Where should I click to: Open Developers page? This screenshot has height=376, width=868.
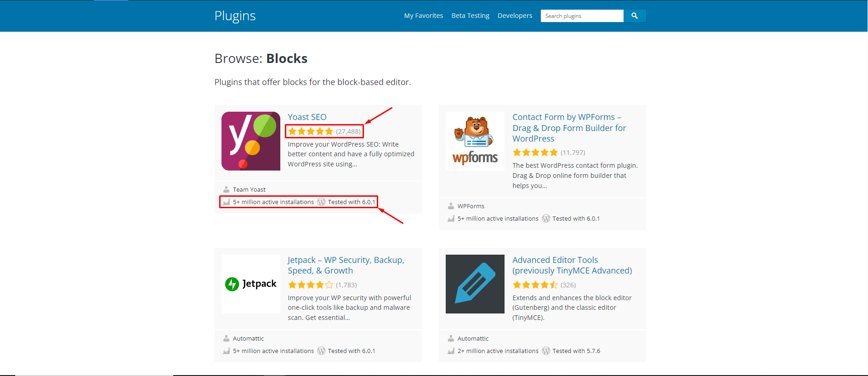click(515, 16)
